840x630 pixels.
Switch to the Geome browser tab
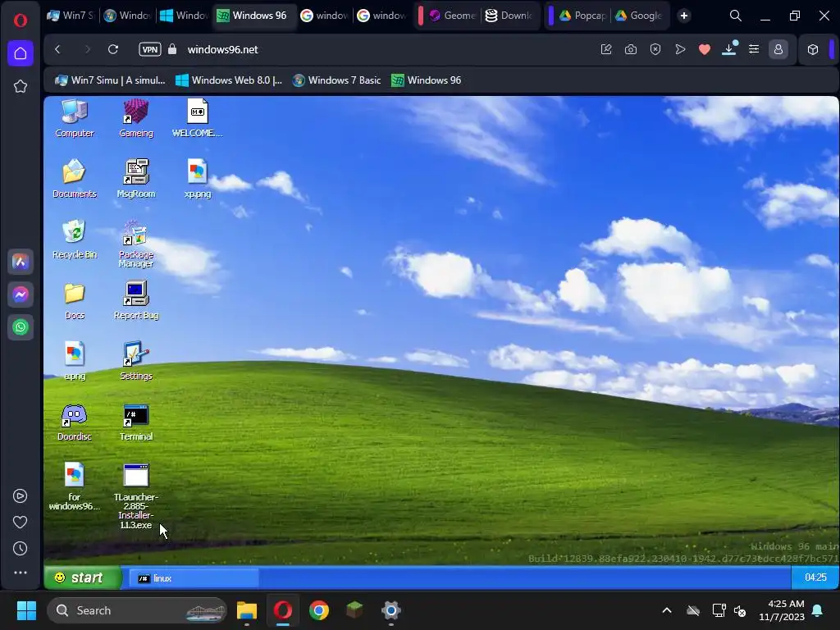click(x=453, y=16)
